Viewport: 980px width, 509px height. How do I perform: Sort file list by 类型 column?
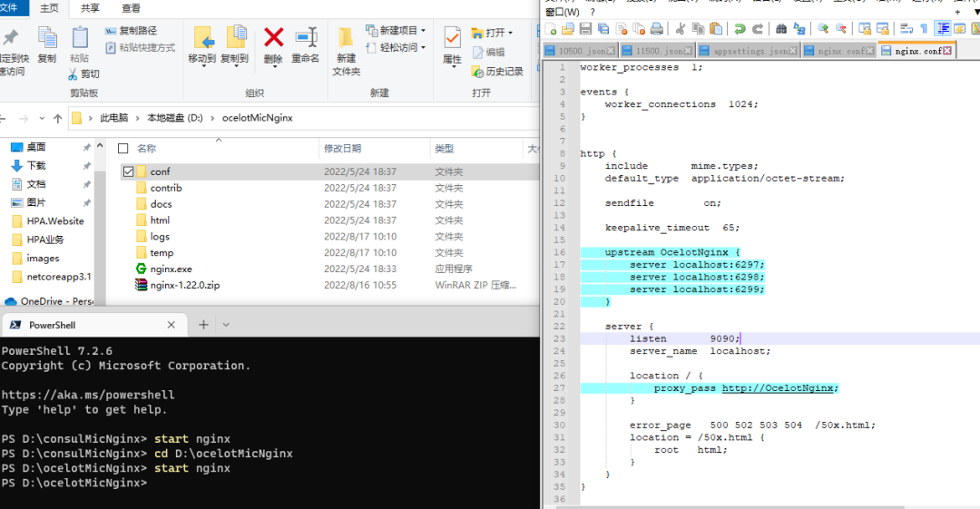point(445,148)
